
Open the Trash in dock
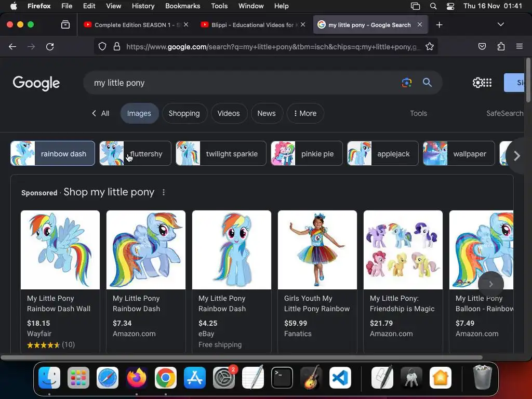[482, 377]
